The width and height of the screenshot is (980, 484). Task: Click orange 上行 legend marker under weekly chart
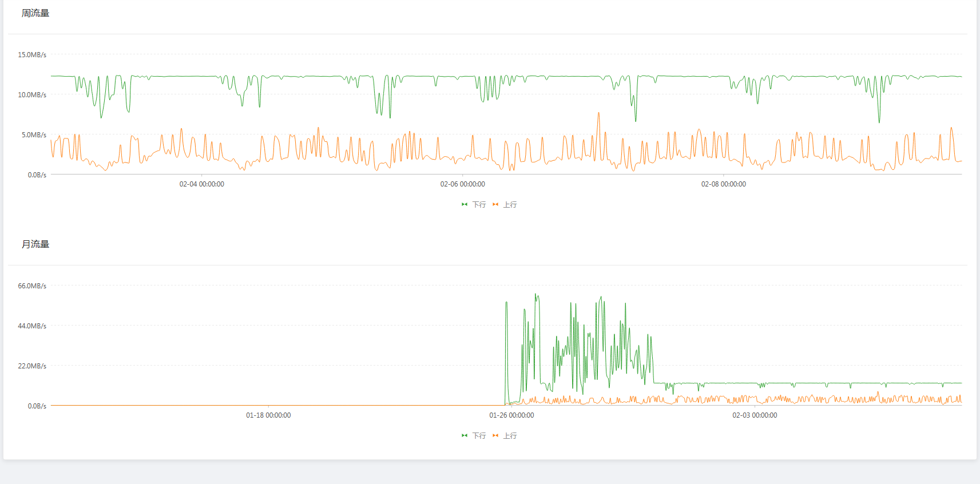pyautogui.click(x=495, y=204)
